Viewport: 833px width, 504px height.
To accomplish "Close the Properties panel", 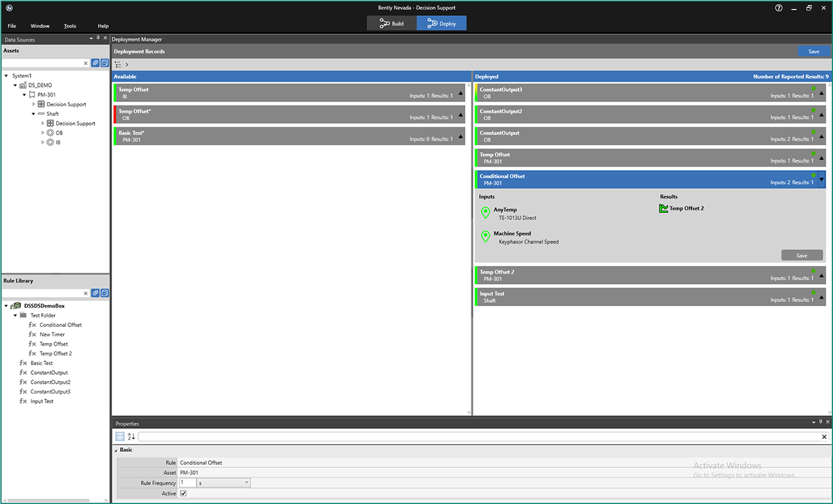I will [x=827, y=423].
